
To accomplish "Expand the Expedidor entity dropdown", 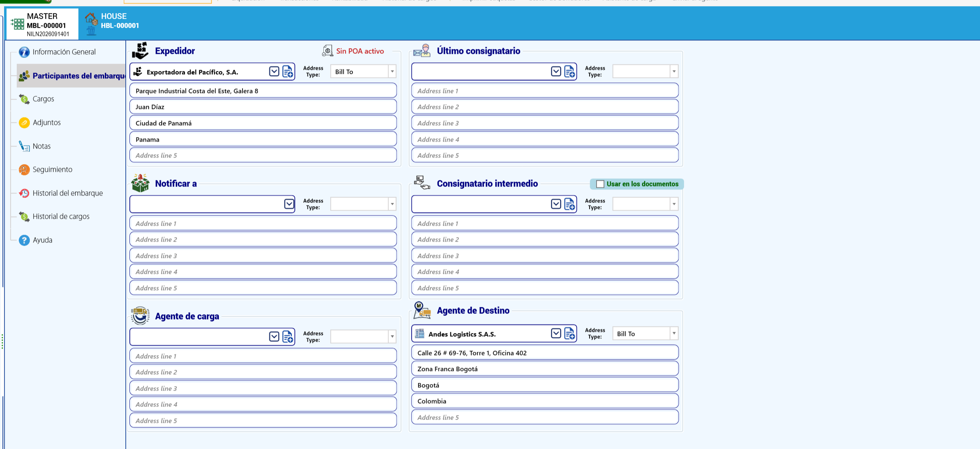I will tap(274, 71).
